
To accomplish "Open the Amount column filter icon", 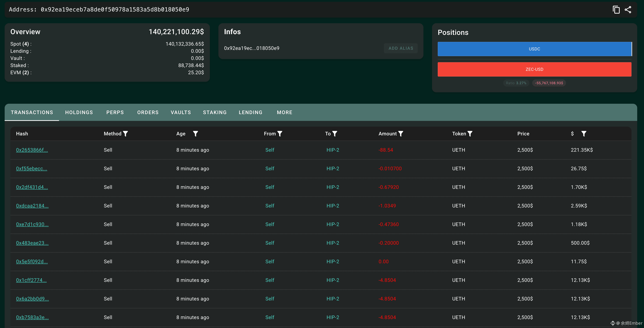I will (401, 134).
